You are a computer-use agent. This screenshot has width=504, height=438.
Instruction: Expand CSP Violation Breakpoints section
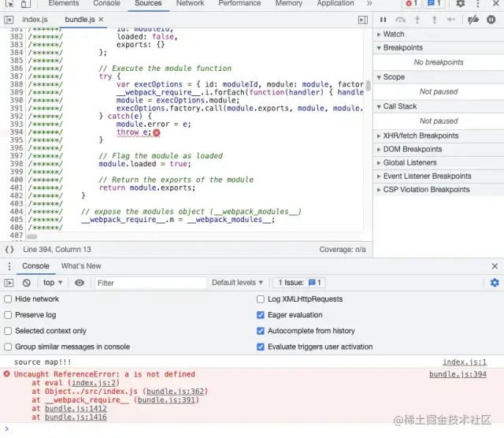coord(439,190)
